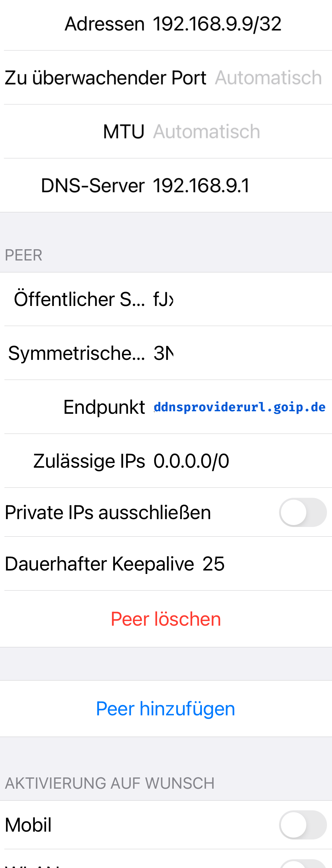Toggle the Private IPs ausschließen switch
Screen dimensions: 332x868
(x=302, y=512)
